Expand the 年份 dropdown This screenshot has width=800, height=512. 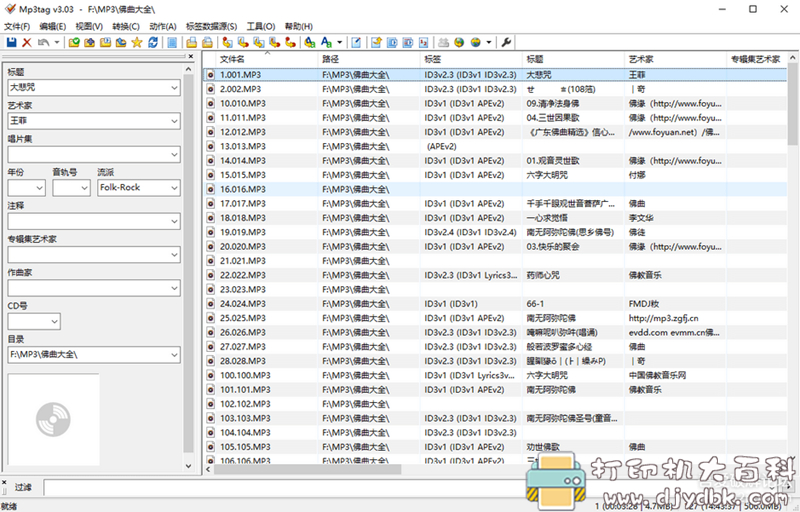pyautogui.click(x=39, y=188)
